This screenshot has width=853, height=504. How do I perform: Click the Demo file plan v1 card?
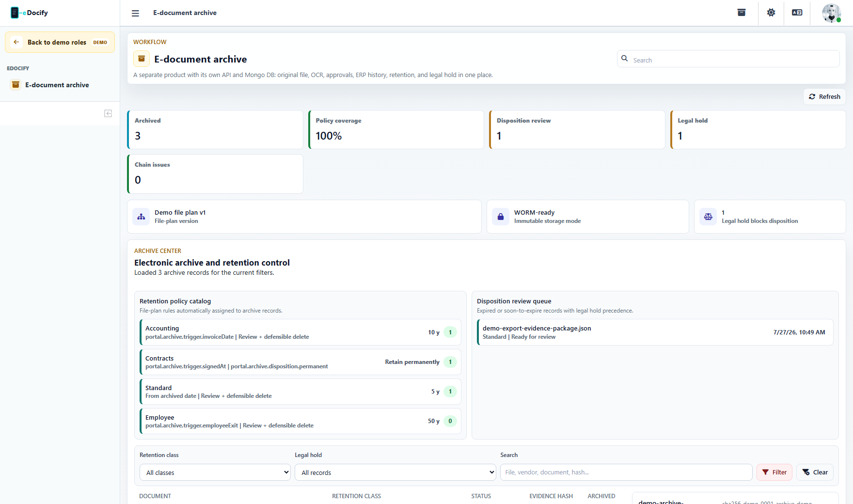[x=304, y=217]
